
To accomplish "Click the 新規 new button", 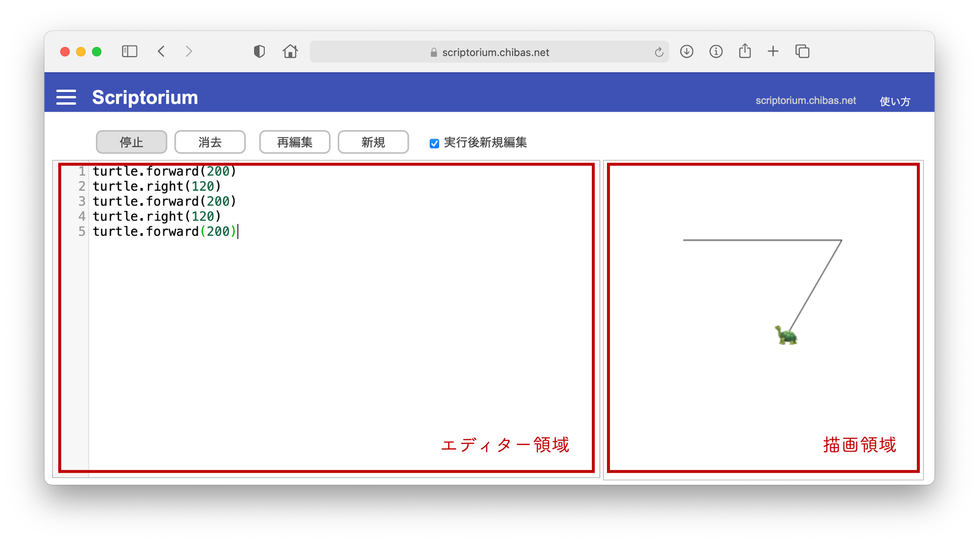I will coord(373,142).
